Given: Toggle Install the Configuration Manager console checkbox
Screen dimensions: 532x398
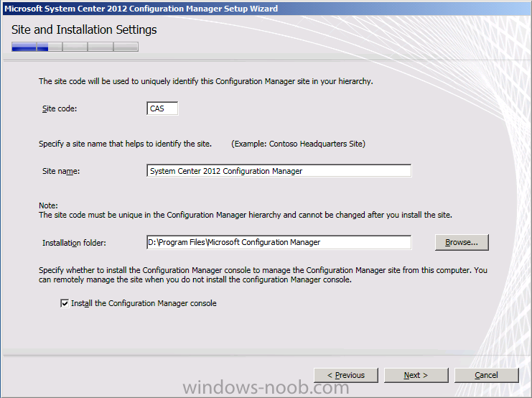Looking at the screenshot, I should point(65,303).
